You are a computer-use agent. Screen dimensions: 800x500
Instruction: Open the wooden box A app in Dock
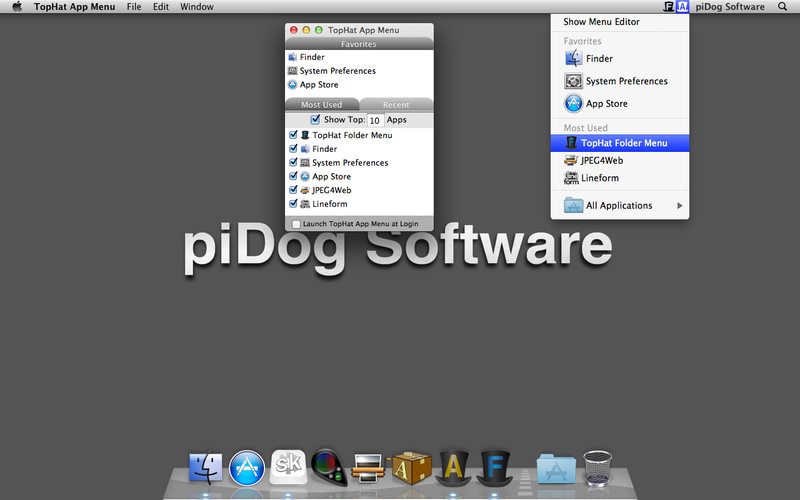(x=411, y=467)
